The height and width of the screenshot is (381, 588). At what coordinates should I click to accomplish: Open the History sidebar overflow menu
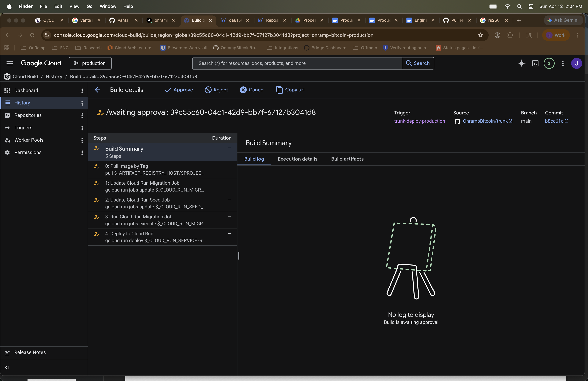point(82,103)
